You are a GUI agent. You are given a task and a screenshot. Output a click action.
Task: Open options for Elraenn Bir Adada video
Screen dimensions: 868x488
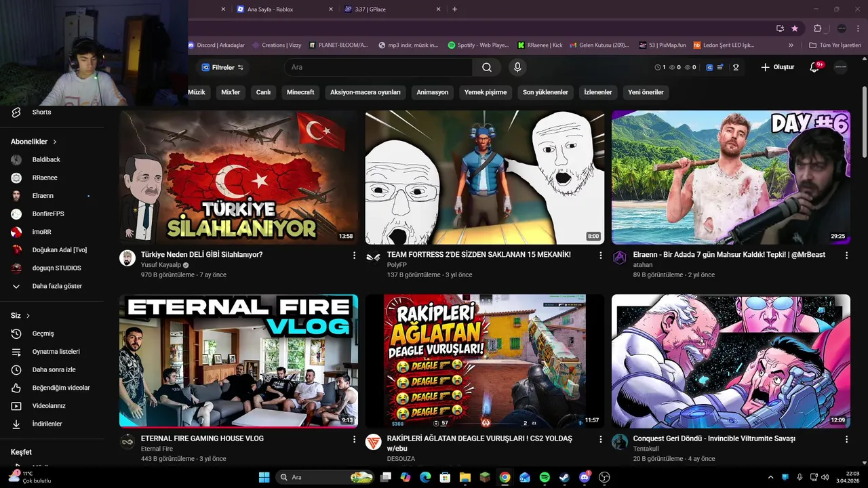pyautogui.click(x=846, y=256)
